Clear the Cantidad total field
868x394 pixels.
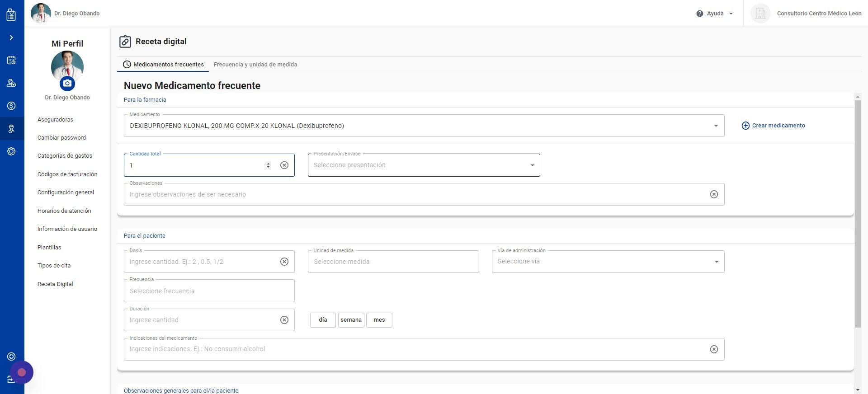[284, 165]
